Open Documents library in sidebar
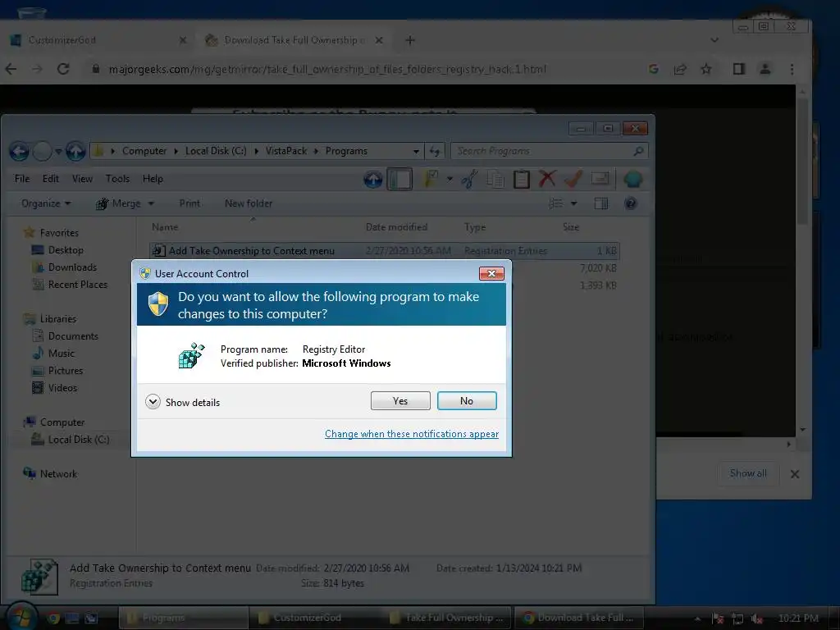Screen dimensions: 840x630 73,336
